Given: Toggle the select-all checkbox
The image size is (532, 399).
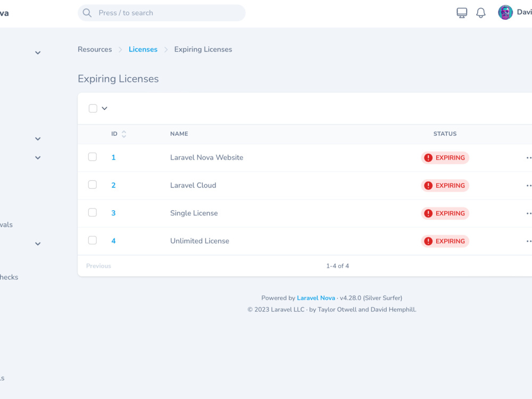Looking at the screenshot, I should (93, 108).
